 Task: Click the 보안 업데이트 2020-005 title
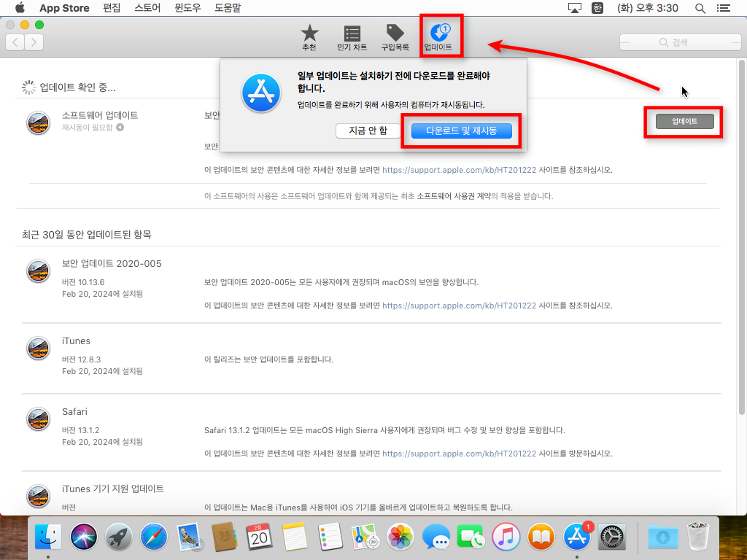click(x=112, y=264)
